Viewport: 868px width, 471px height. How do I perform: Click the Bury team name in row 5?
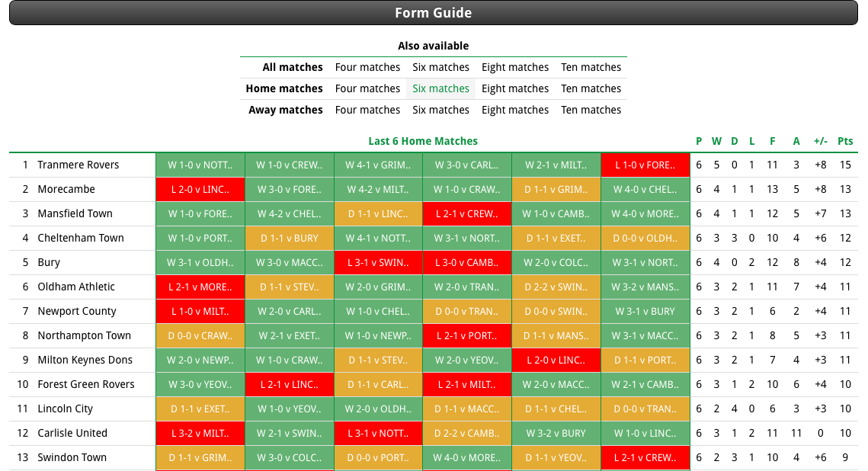coord(49,262)
